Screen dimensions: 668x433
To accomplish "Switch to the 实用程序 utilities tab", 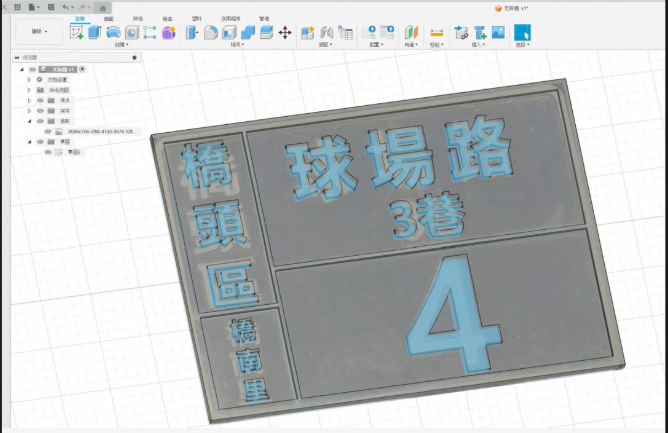I will (x=230, y=19).
